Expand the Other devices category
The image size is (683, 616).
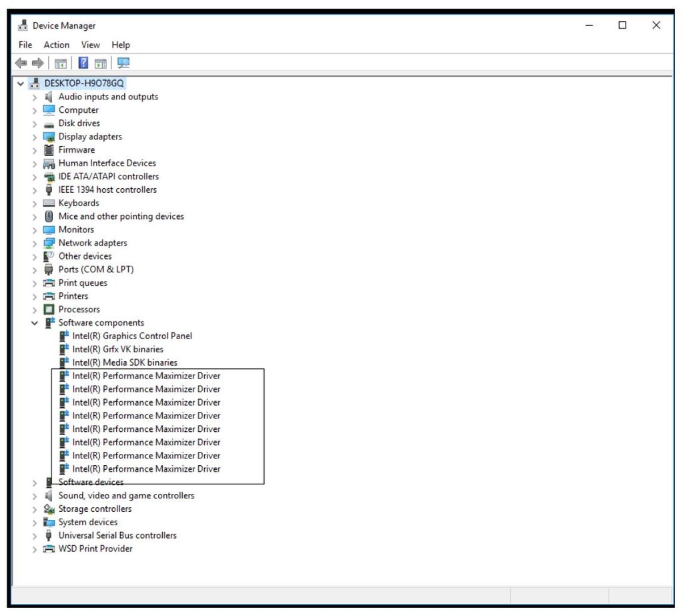(x=35, y=256)
